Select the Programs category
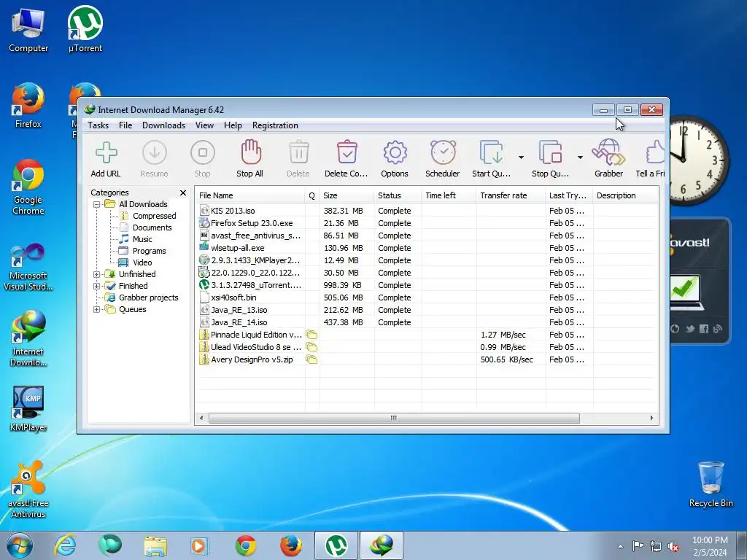Screen dimensions: 747x560 click(x=149, y=251)
